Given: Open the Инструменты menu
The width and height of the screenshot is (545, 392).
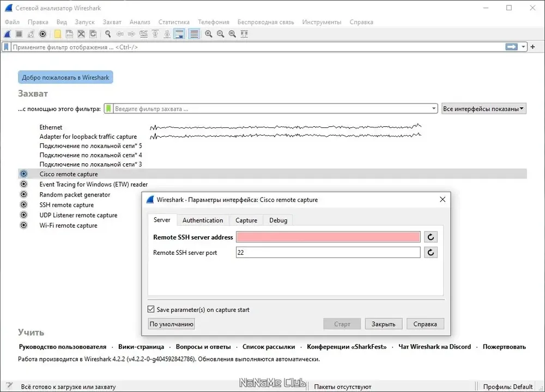Looking at the screenshot, I should tap(322, 22).
